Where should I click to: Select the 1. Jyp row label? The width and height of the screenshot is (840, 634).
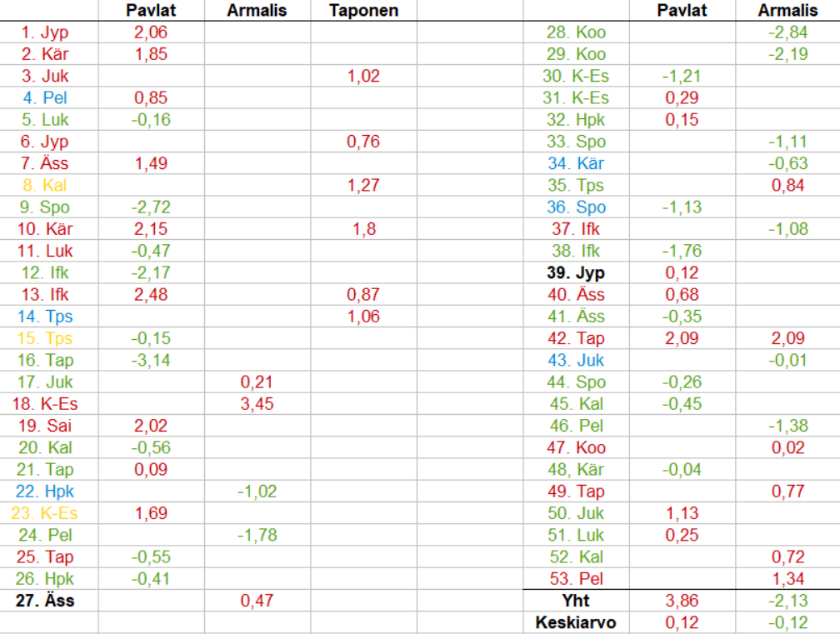(45, 32)
